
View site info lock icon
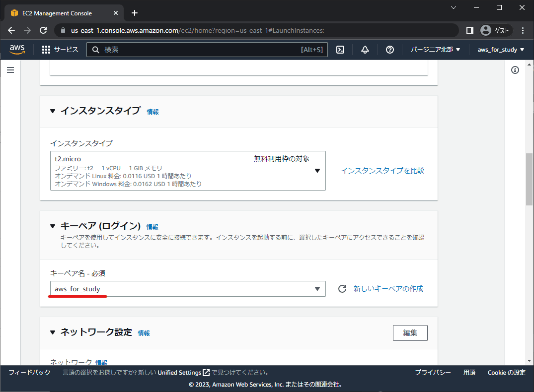click(63, 30)
